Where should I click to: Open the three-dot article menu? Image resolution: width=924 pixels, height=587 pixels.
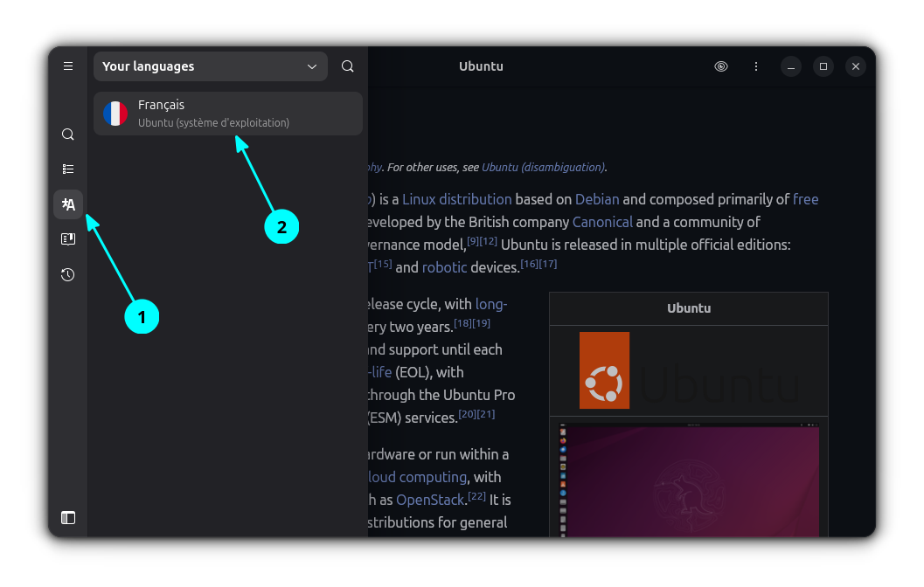(756, 66)
